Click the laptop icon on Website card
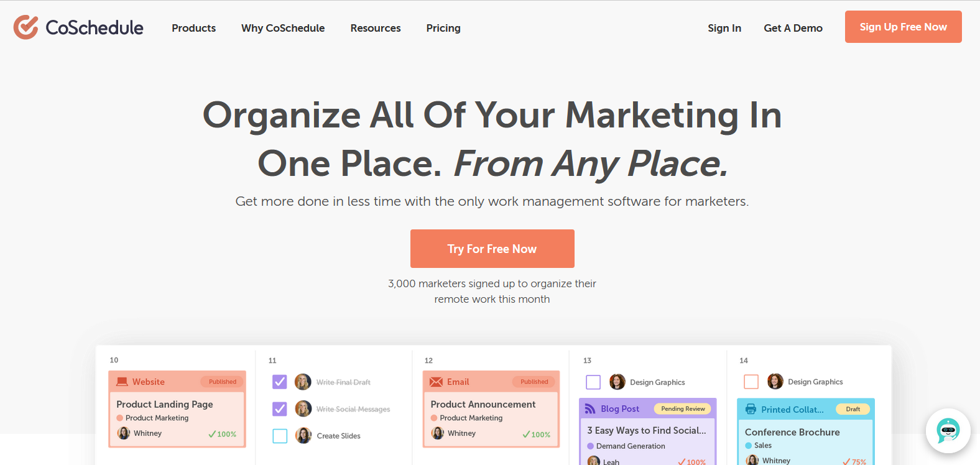 tap(122, 382)
